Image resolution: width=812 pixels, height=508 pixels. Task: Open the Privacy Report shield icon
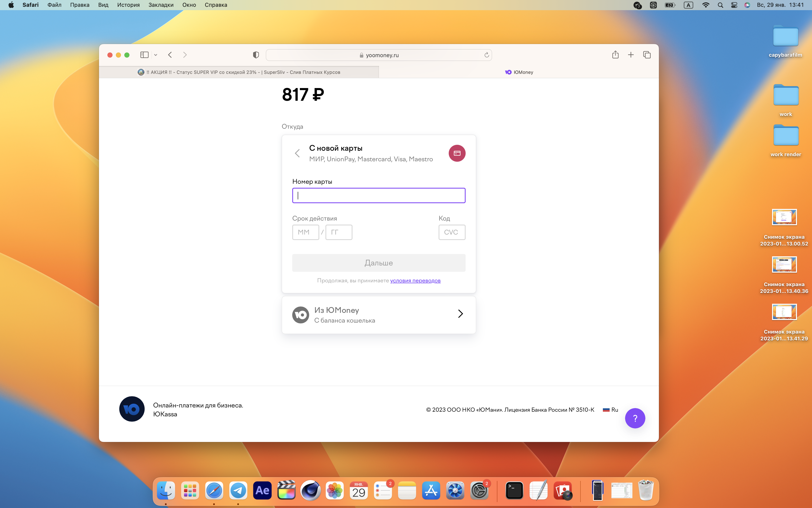click(x=256, y=55)
